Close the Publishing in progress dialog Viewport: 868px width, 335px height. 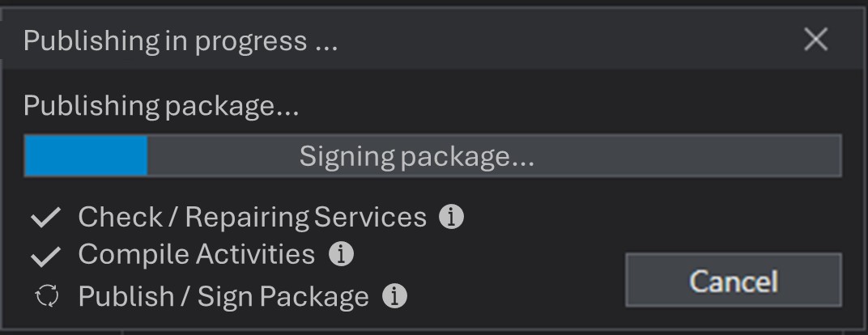(815, 39)
